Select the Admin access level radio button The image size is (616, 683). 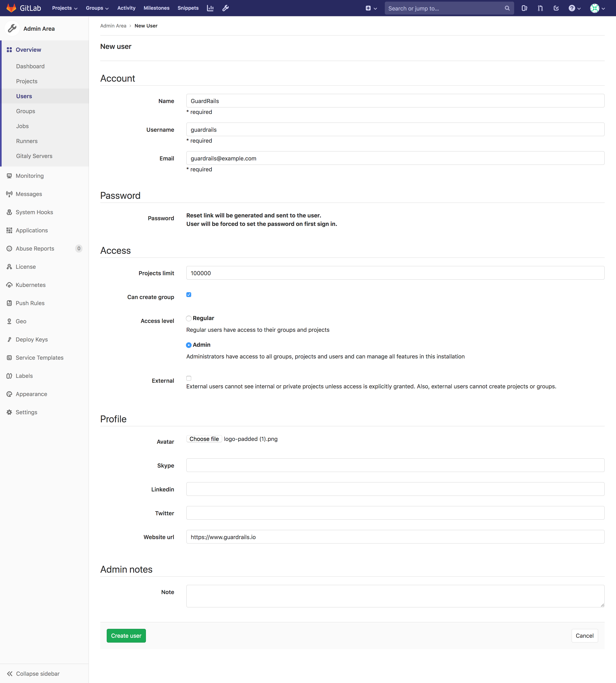point(189,345)
